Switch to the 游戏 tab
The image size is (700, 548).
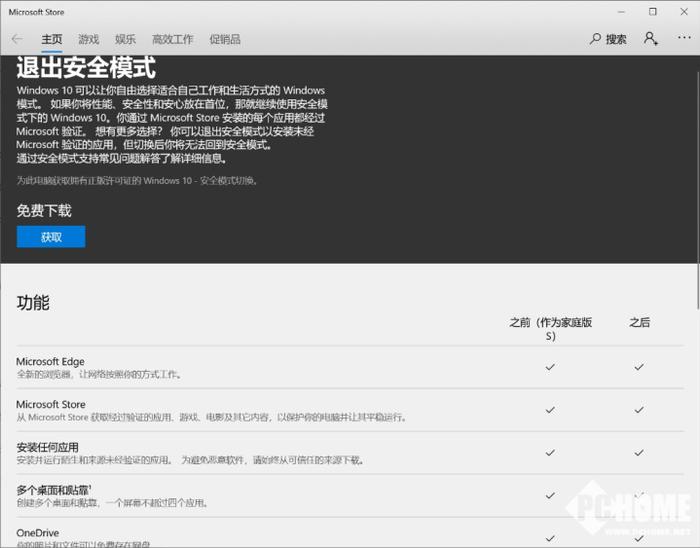[x=88, y=39]
